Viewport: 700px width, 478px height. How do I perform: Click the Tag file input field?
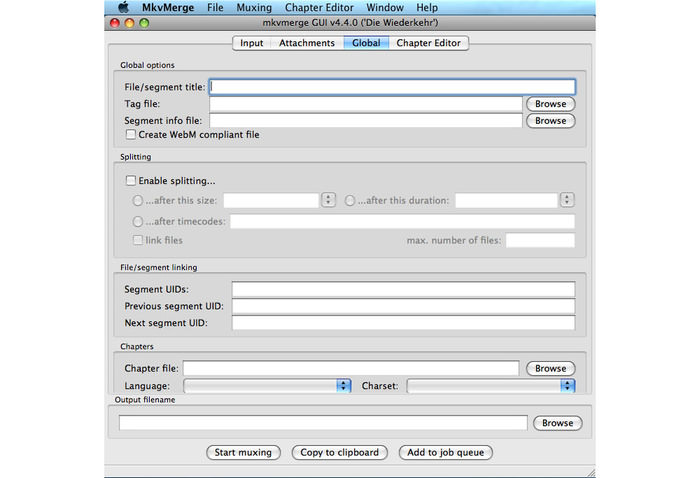pos(366,104)
